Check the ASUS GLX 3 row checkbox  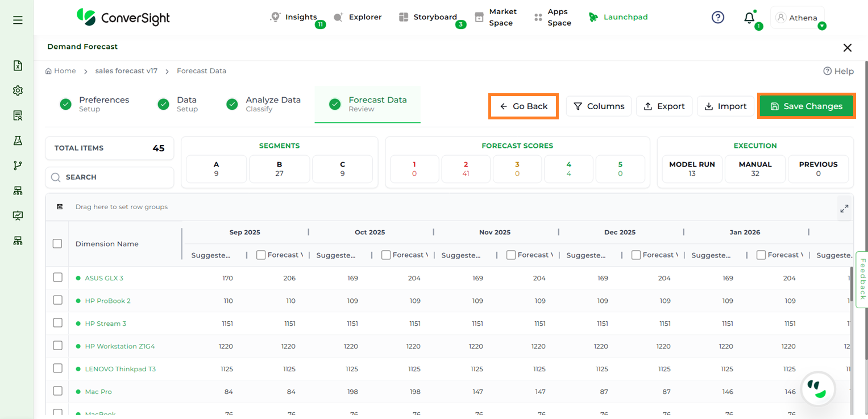[x=57, y=277]
